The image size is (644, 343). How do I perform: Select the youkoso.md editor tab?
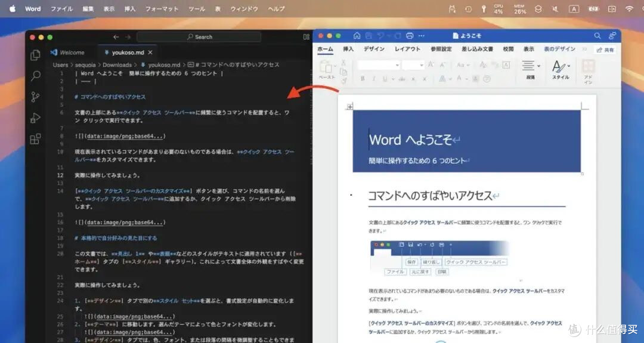(x=128, y=52)
